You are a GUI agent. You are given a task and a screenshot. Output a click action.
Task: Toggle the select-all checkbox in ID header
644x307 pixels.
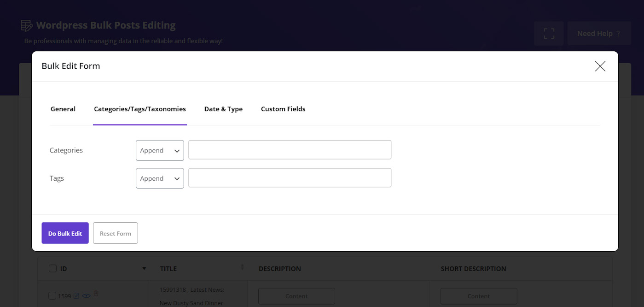52,268
